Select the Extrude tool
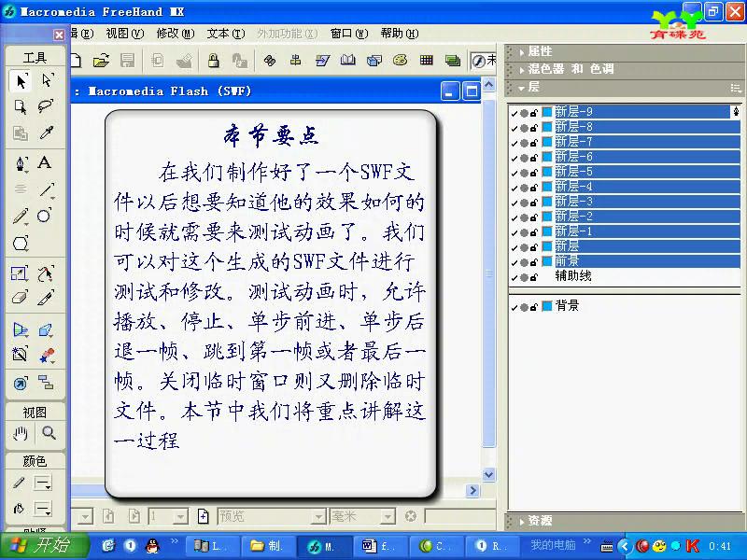Viewport: 747px width, 560px height. point(46,329)
